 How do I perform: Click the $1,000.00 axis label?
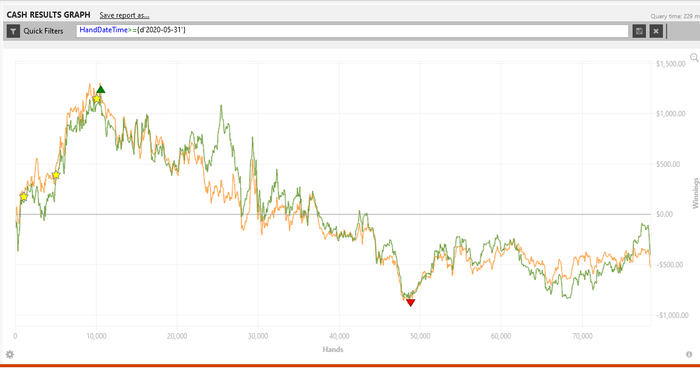click(x=671, y=114)
